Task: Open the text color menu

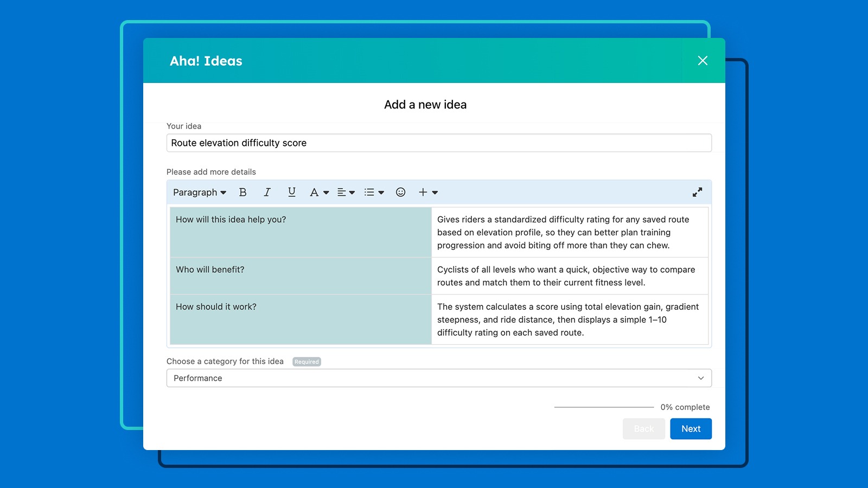Action: point(319,192)
